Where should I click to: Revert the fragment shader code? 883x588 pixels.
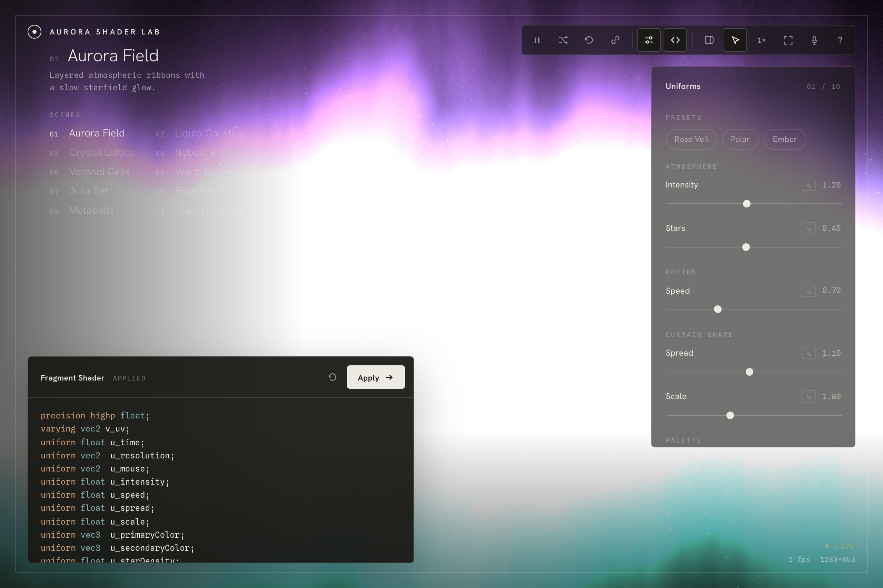point(332,377)
